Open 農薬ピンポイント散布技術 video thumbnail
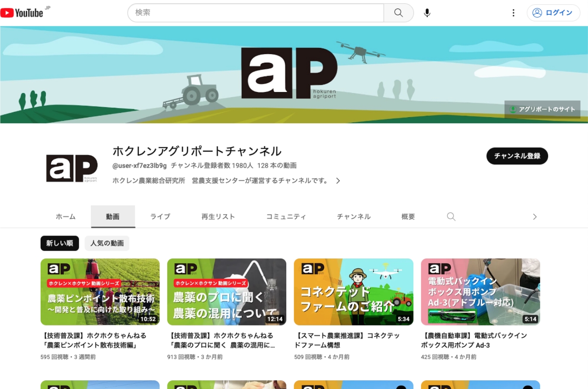Screen dimensions: 588x389 [100, 292]
